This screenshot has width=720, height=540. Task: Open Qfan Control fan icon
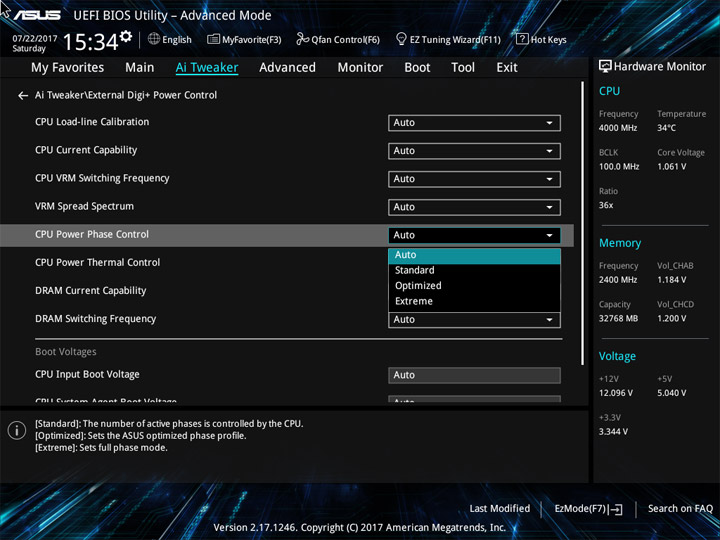coord(303,39)
